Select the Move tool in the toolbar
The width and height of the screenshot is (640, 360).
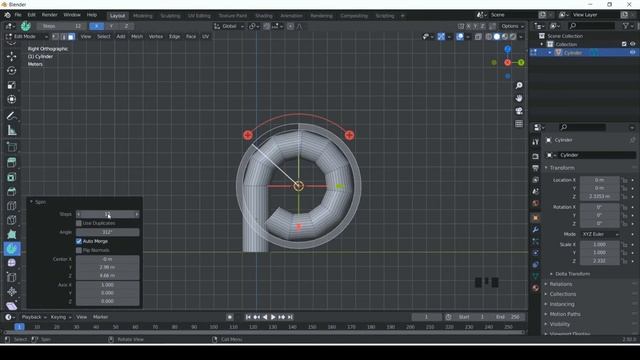coord(11,56)
